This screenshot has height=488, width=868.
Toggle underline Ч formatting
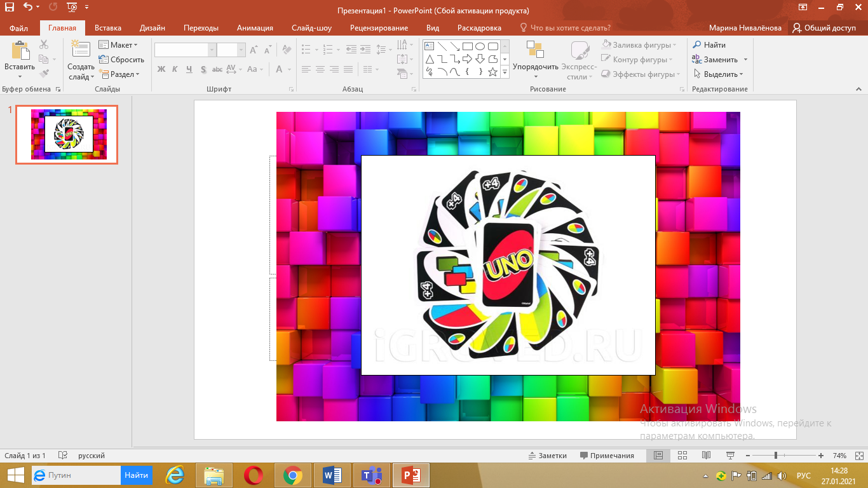189,69
